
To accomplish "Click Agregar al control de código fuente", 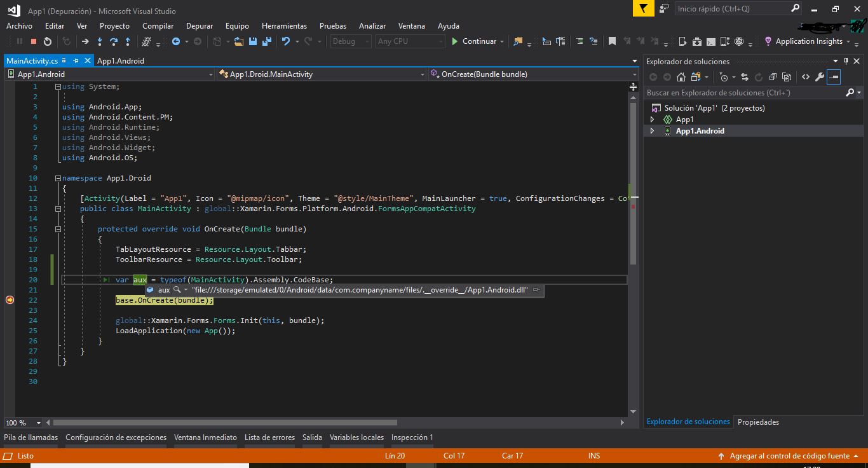I will [x=791, y=455].
